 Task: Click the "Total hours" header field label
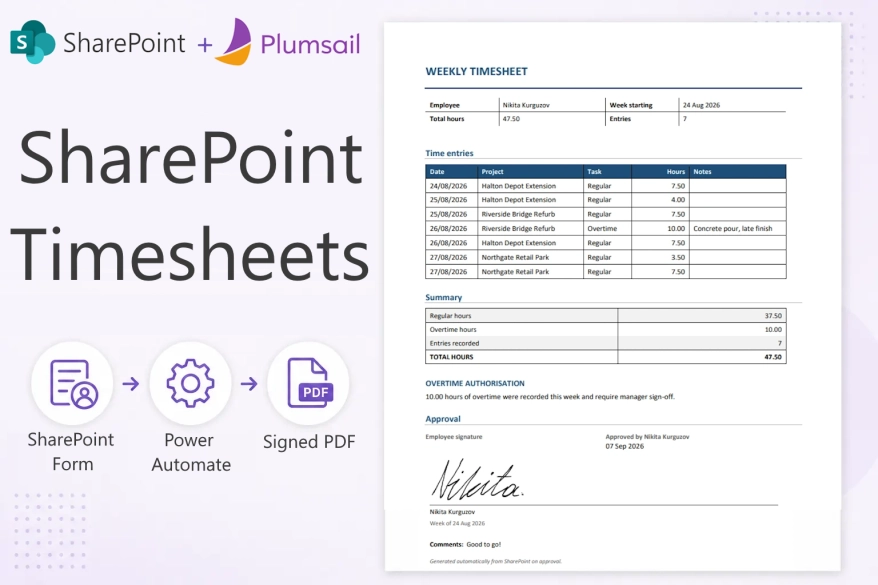446,119
